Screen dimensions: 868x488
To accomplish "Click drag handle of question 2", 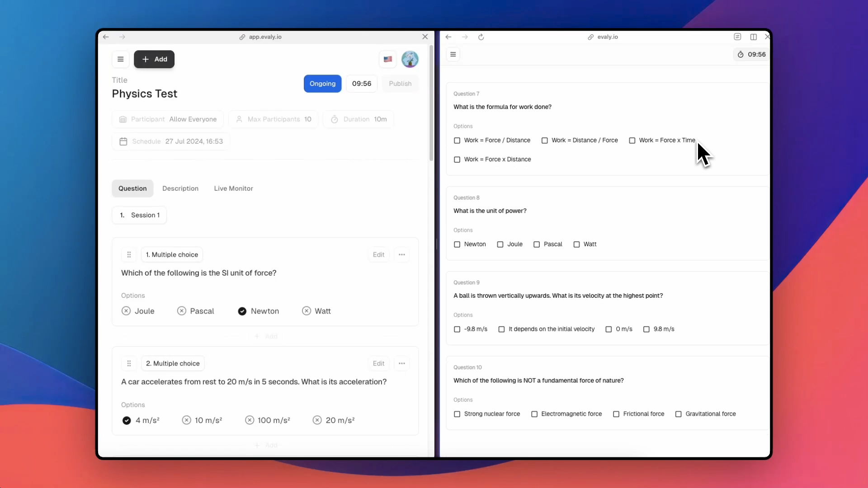I will tap(129, 363).
